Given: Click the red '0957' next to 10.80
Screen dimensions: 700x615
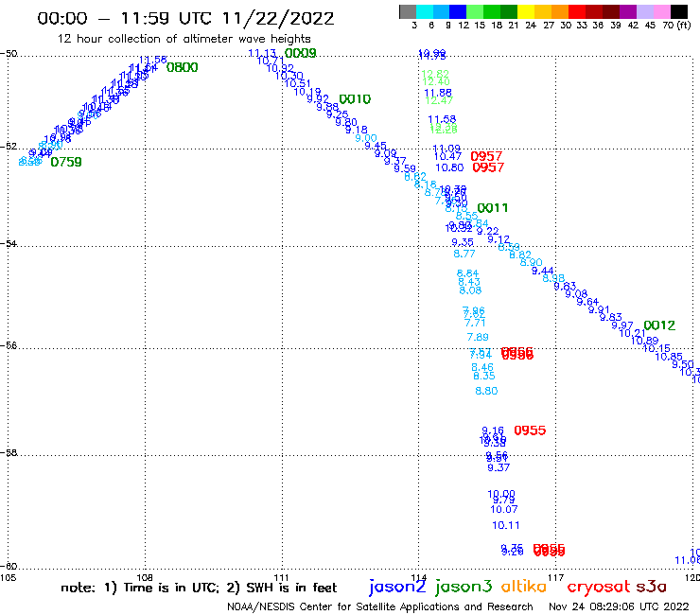Looking at the screenshot, I should coord(488,167).
